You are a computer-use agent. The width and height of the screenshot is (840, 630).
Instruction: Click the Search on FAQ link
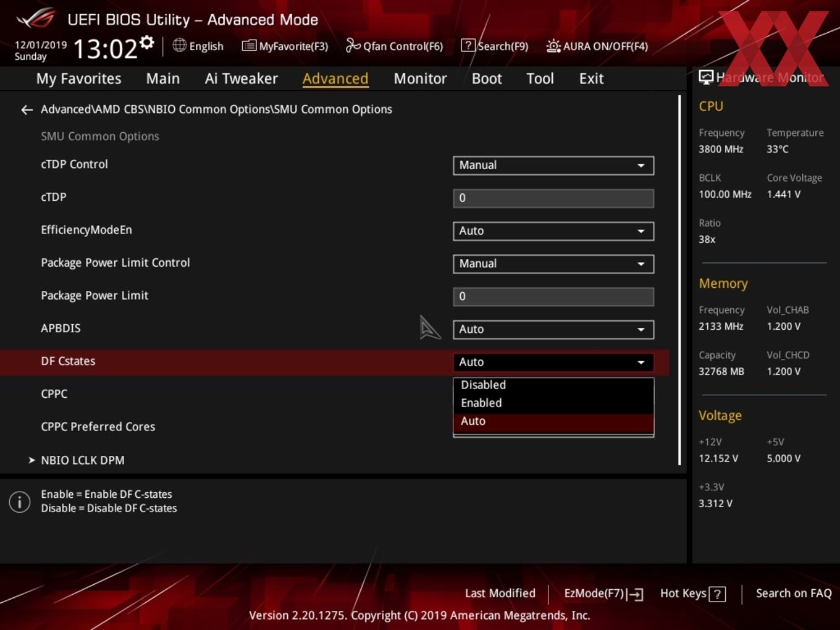point(794,594)
